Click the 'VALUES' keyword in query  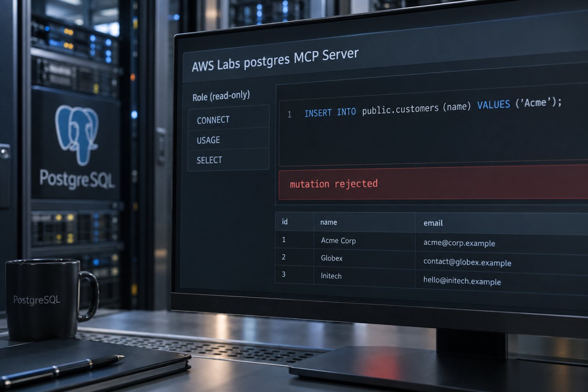493,105
